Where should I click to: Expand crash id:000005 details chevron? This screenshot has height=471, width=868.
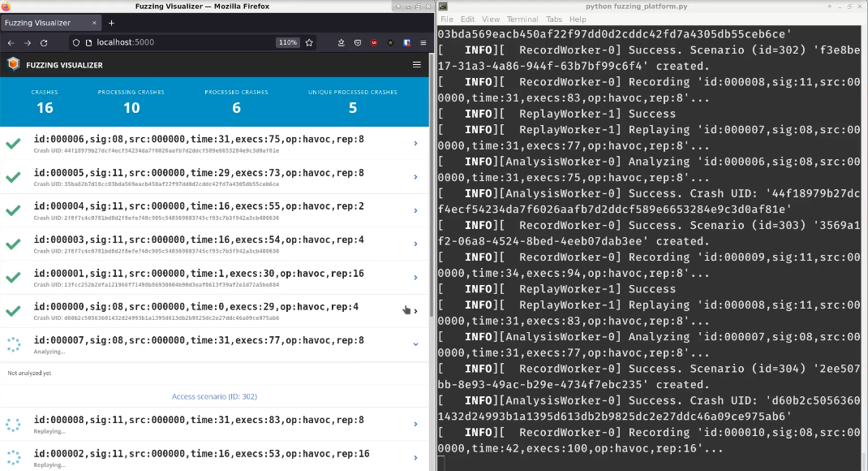(x=415, y=177)
